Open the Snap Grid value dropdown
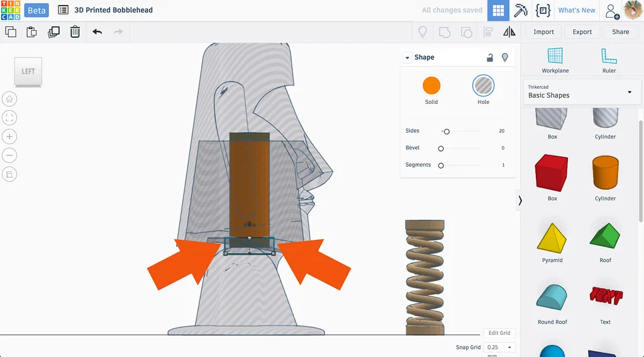 (x=499, y=347)
